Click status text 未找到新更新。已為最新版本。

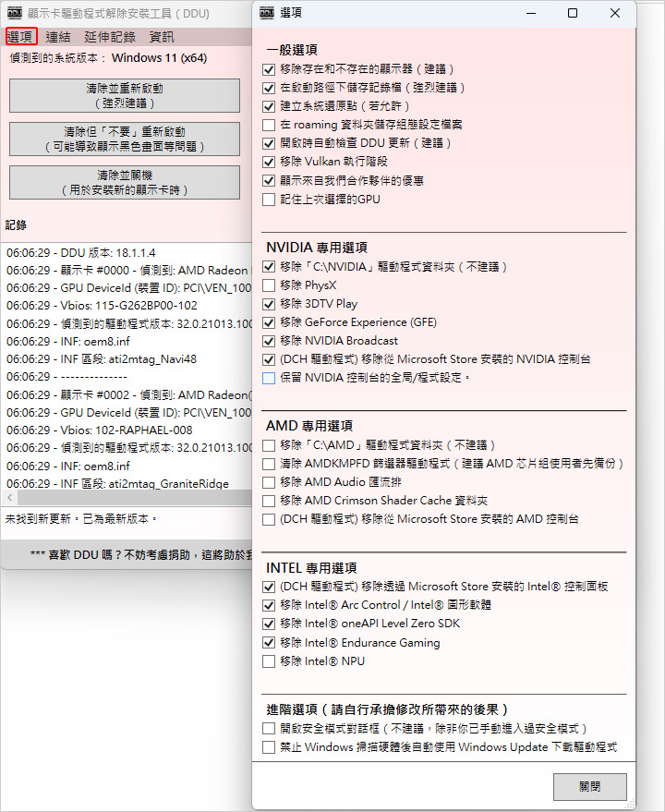[81, 519]
